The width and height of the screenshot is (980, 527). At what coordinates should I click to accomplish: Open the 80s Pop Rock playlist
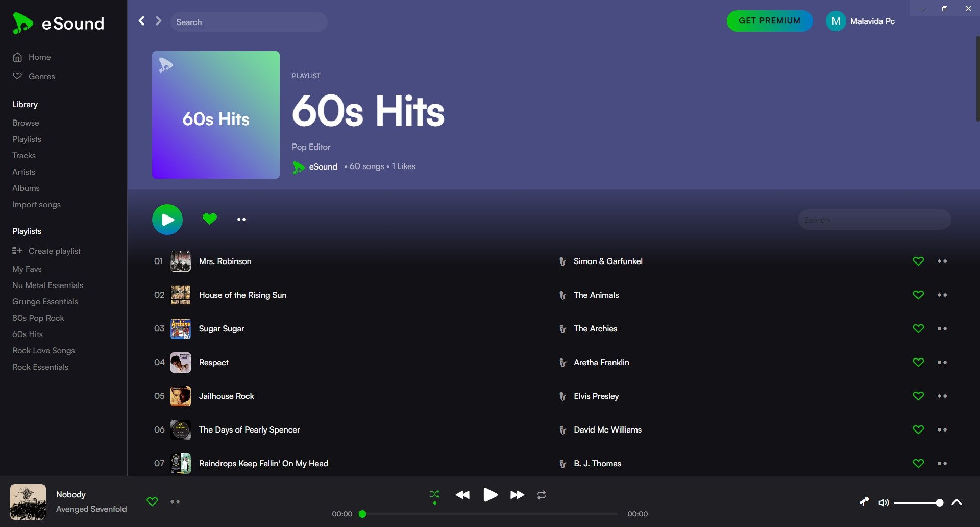pos(38,318)
